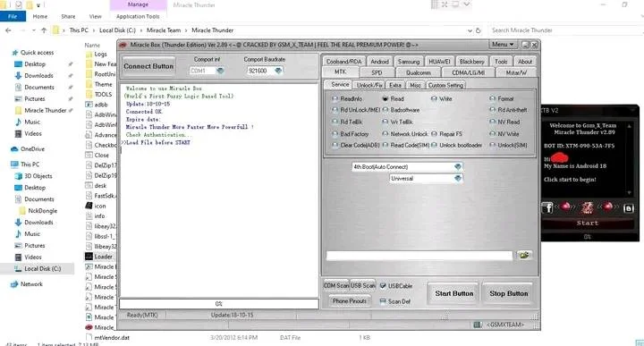
Task: Select the ReadInfo radio option
Action: click(x=347, y=99)
